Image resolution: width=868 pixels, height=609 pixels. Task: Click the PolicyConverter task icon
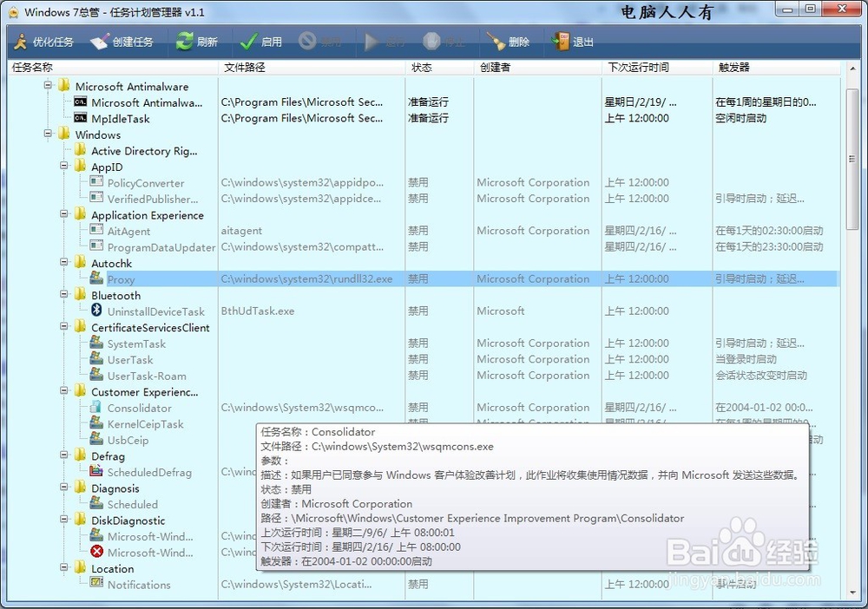[96, 181]
